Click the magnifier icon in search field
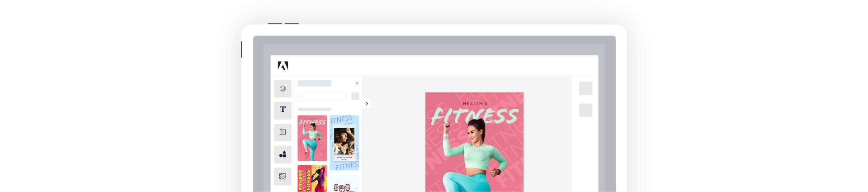868x192 pixels. (303, 96)
